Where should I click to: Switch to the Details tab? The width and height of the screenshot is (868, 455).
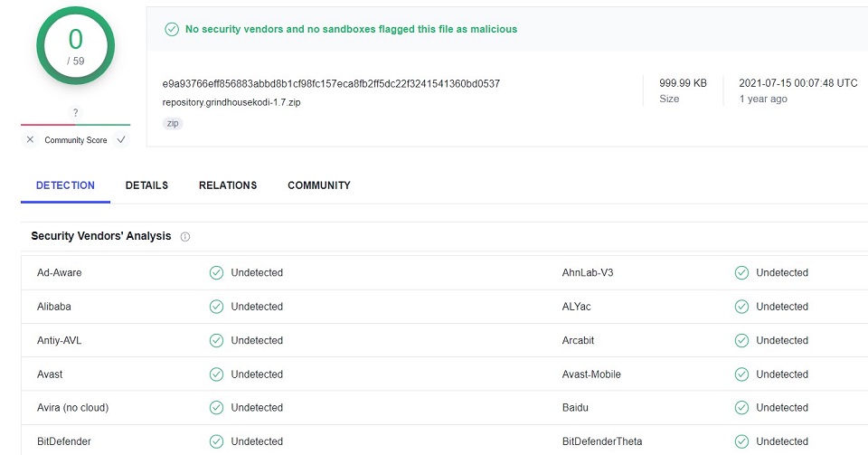pos(146,185)
